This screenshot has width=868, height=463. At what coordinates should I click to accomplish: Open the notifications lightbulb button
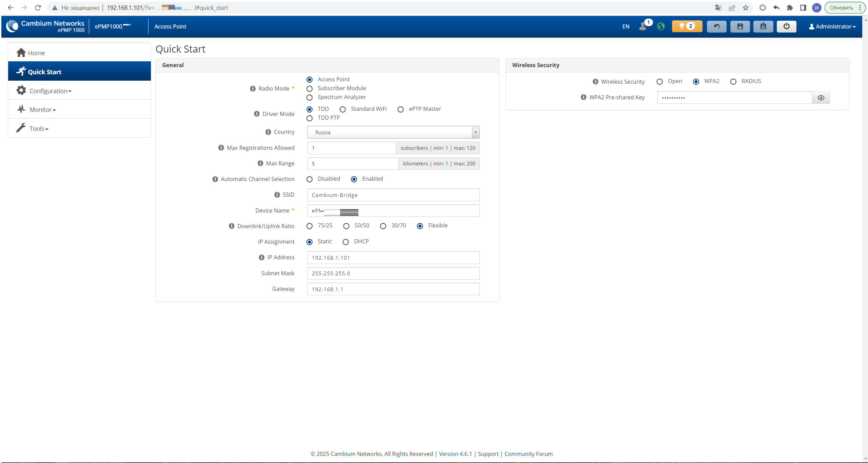click(687, 26)
